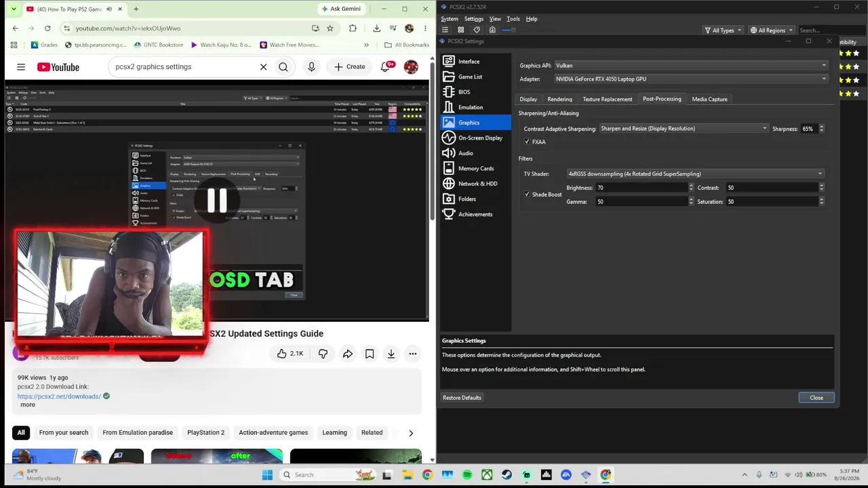
Task: Open the System menu in PCSX2
Action: click(x=450, y=19)
